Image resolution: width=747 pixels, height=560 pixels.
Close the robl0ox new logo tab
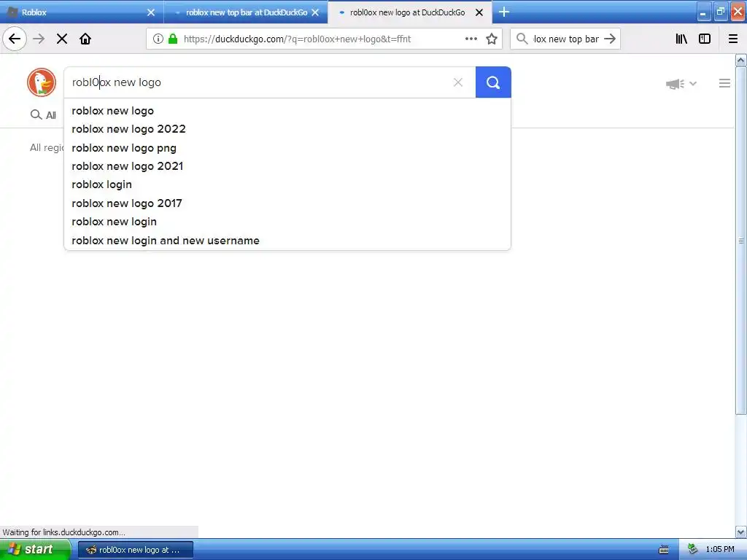click(479, 12)
